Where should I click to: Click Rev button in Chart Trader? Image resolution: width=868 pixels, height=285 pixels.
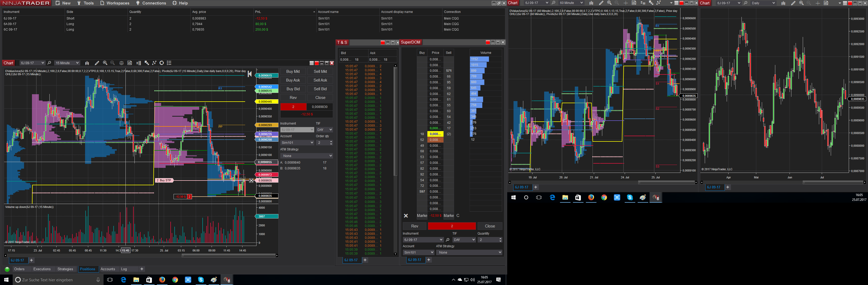tap(293, 98)
